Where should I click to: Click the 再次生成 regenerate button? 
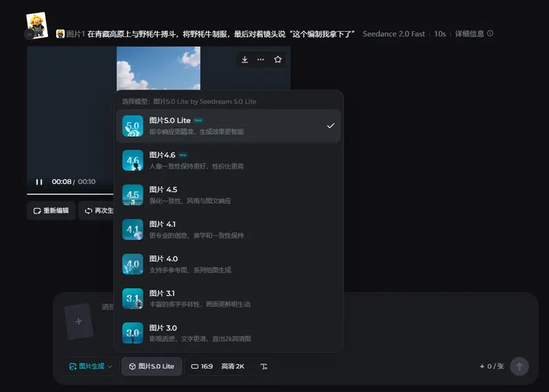[97, 211]
